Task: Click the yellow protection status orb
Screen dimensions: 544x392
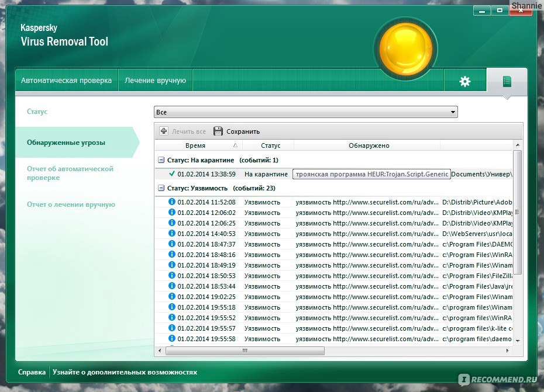Action: point(405,49)
